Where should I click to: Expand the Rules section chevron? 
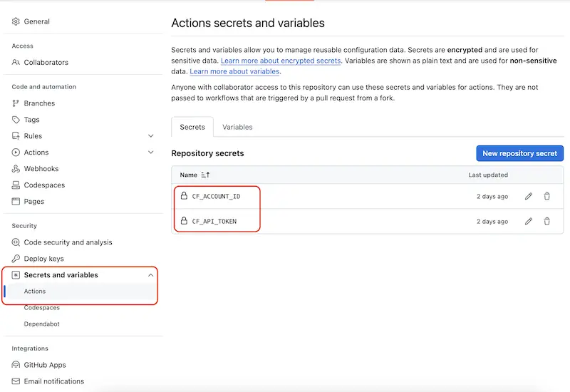(151, 136)
